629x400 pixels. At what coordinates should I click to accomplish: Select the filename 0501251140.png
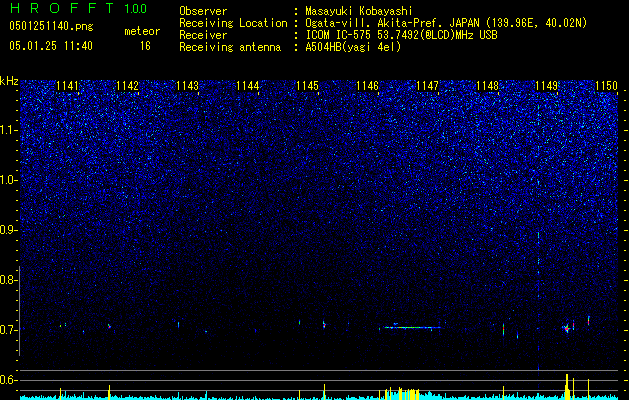coord(51,26)
